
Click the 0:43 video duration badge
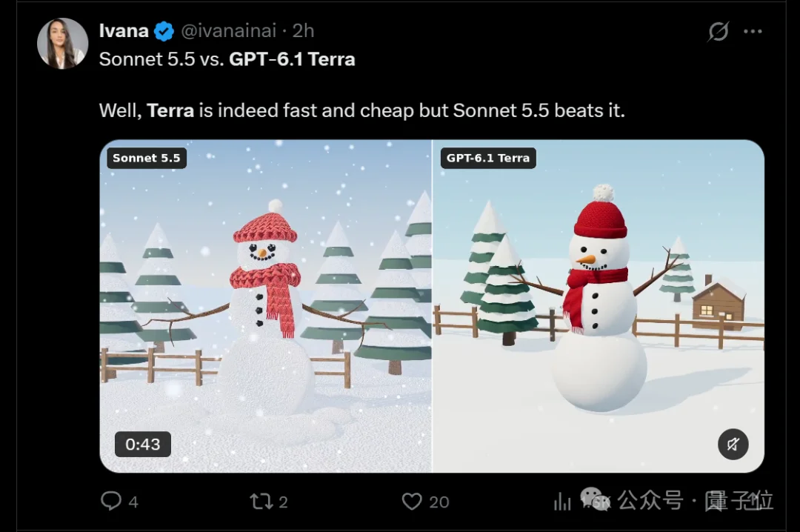pos(143,444)
